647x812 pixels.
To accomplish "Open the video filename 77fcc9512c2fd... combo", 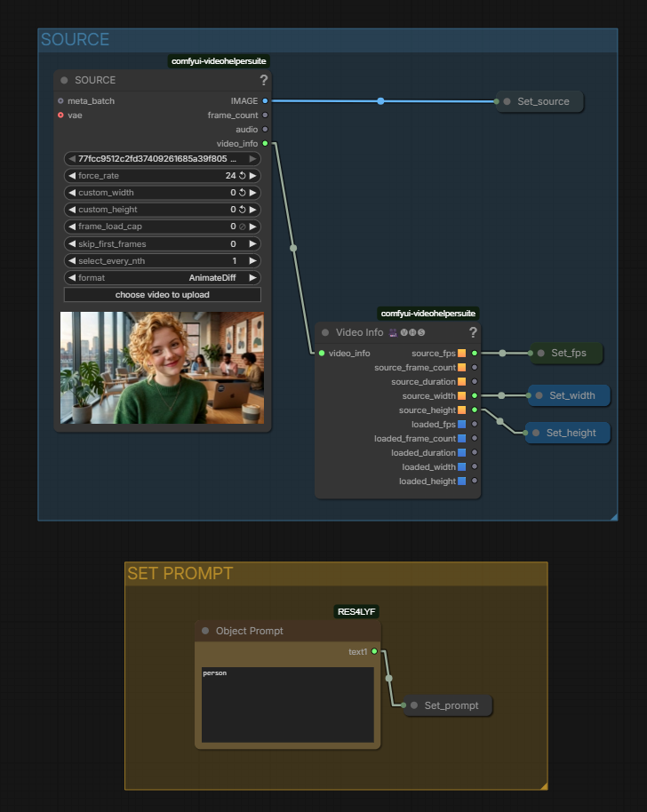I will pos(162,158).
